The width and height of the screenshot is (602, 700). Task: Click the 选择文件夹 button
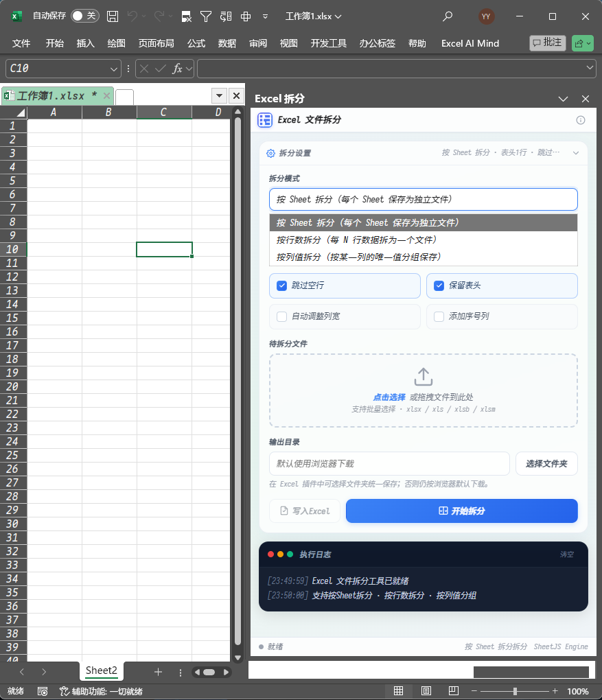point(546,464)
